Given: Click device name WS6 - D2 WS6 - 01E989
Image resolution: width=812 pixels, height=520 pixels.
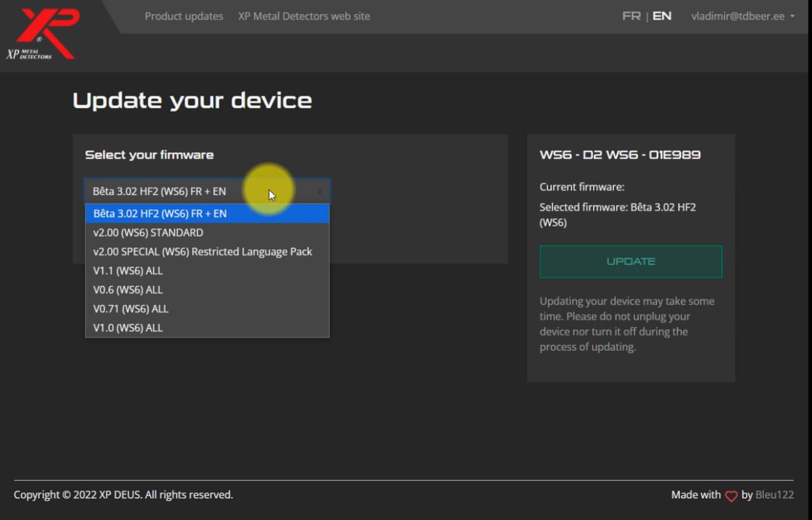Looking at the screenshot, I should click(x=620, y=155).
